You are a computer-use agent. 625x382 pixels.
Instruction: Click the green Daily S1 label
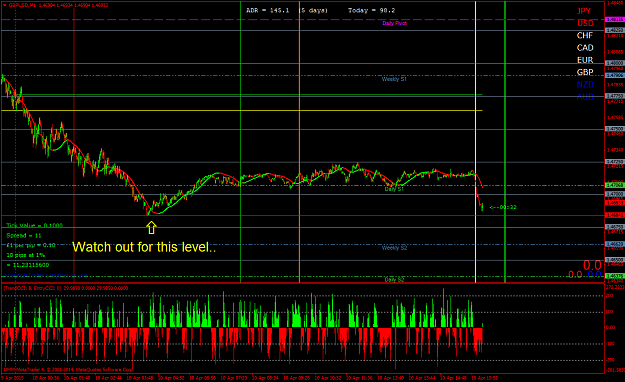tap(394, 189)
